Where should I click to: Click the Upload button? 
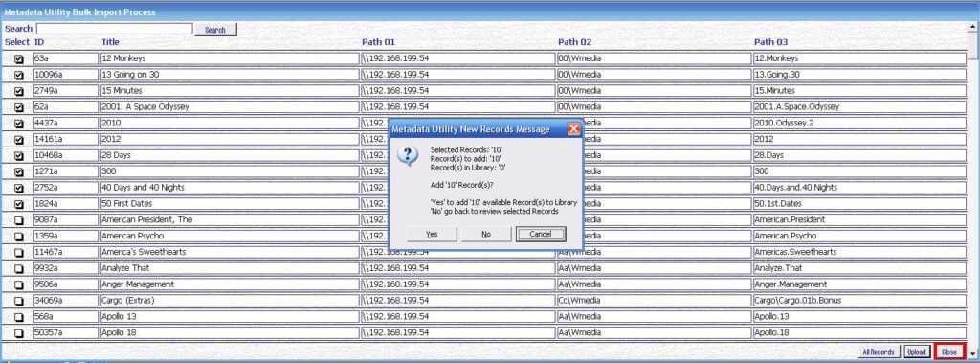click(917, 352)
